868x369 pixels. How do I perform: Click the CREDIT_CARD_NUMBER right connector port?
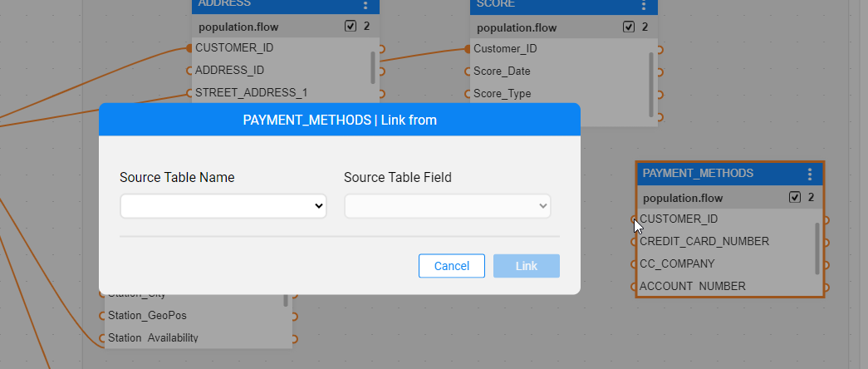826,243
